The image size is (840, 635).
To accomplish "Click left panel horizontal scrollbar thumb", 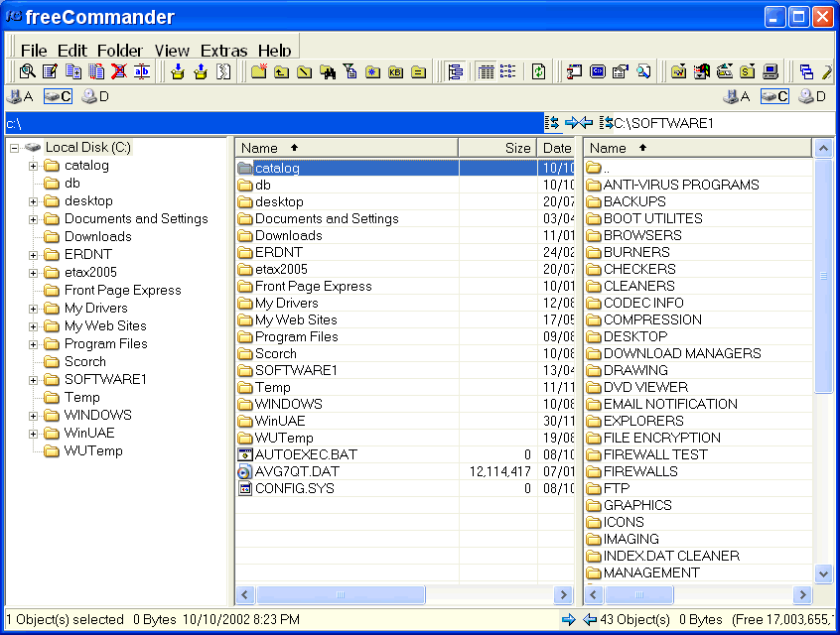I will pos(341,594).
